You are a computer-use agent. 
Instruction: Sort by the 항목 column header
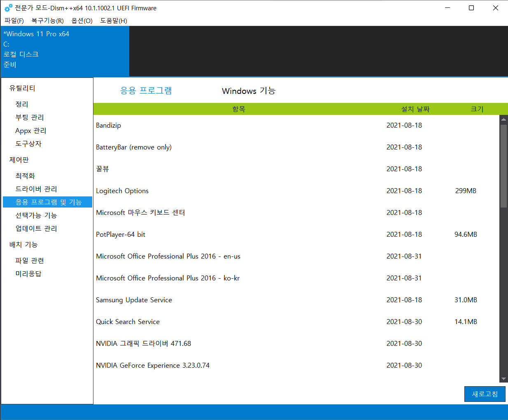(239, 109)
